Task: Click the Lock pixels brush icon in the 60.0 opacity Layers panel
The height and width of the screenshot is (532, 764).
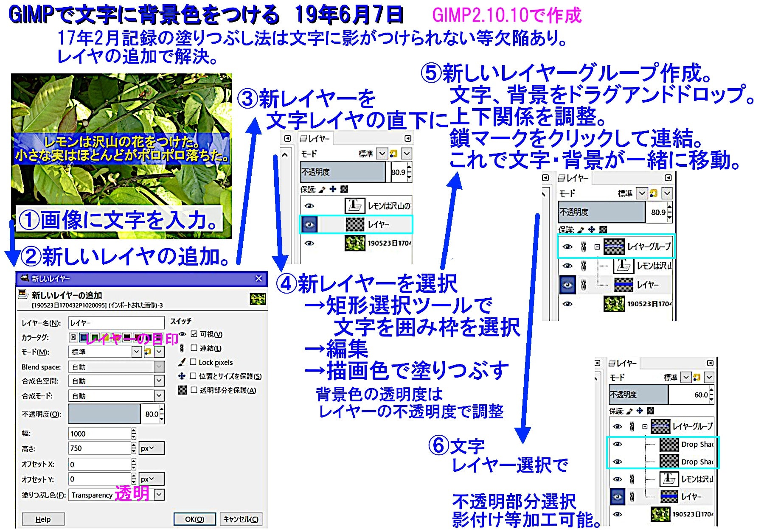Action: 629,411
